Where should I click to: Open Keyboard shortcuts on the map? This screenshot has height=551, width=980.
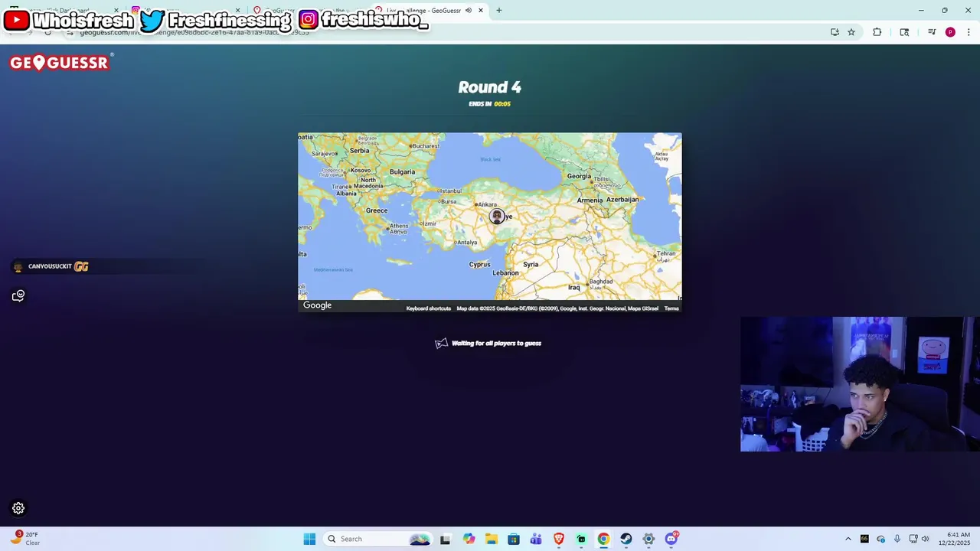(x=429, y=308)
